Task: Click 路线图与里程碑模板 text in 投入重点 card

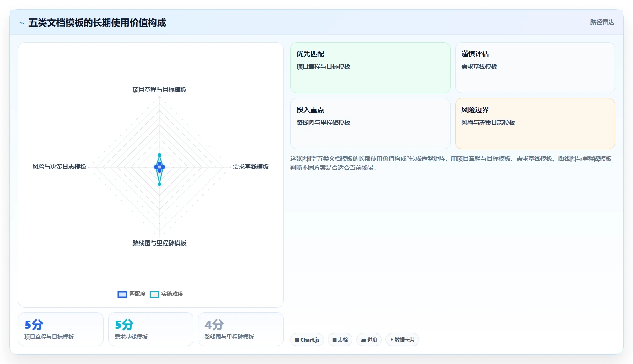Action: [x=324, y=123]
